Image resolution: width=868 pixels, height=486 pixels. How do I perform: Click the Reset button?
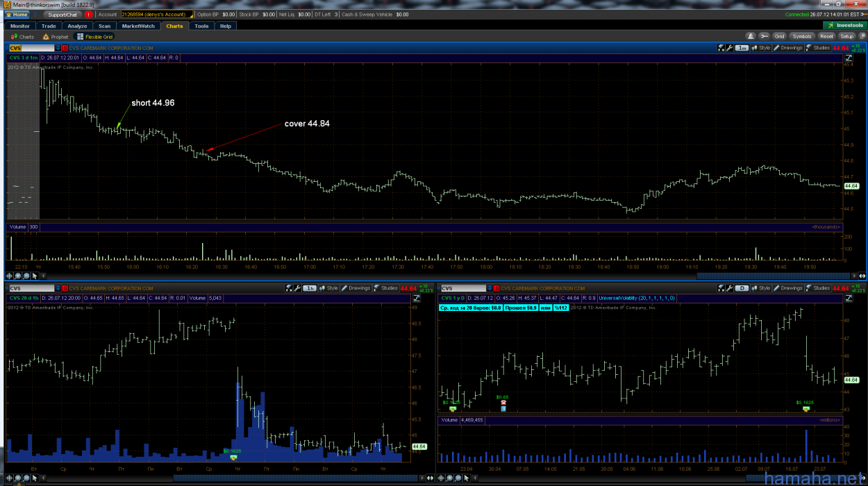[x=826, y=36]
